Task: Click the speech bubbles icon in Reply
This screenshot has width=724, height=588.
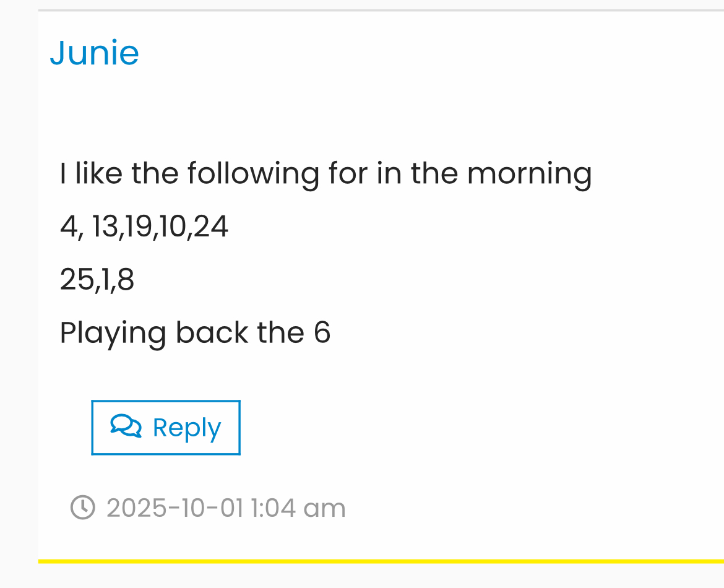Action: coord(126,426)
